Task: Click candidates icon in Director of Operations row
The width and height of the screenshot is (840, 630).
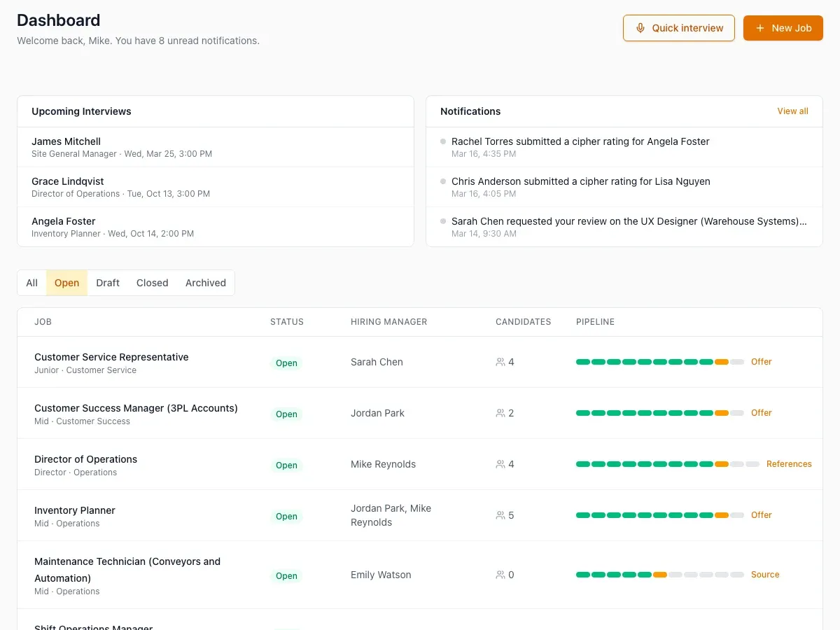Action: 500,464
